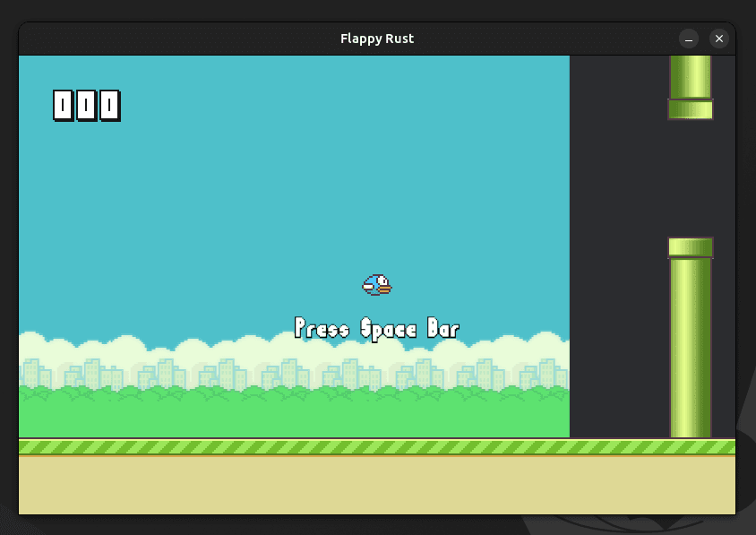Click the bottom green pipe's cap
756x535 pixels.
tap(691, 247)
